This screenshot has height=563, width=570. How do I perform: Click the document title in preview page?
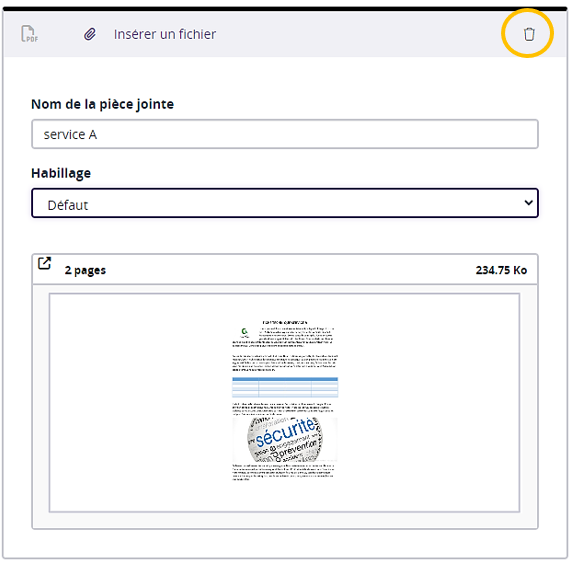[x=285, y=322]
